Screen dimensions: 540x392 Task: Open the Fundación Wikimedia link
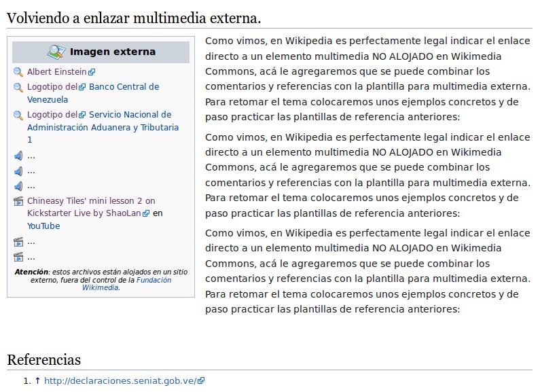tap(154, 280)
